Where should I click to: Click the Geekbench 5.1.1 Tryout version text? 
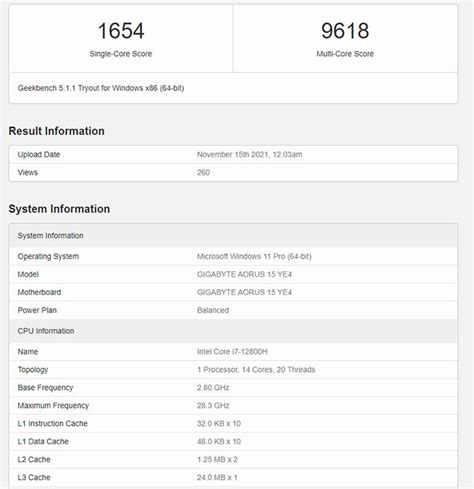(101, 88)
